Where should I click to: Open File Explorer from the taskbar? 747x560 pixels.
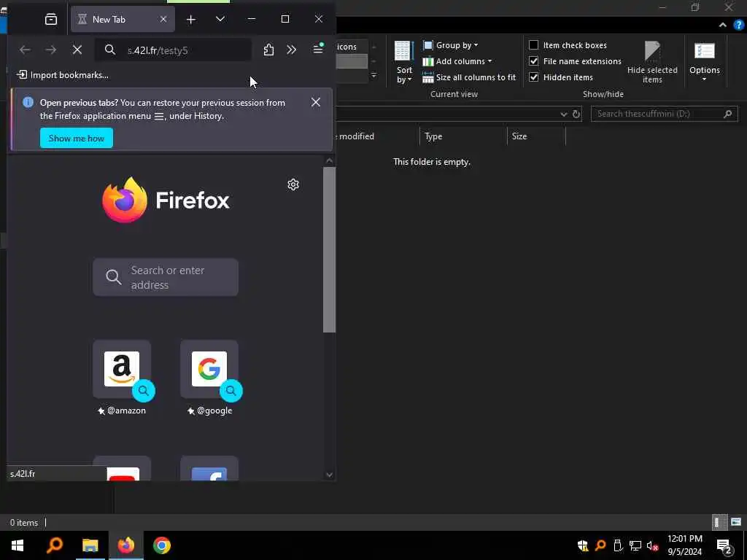[90, 545]
